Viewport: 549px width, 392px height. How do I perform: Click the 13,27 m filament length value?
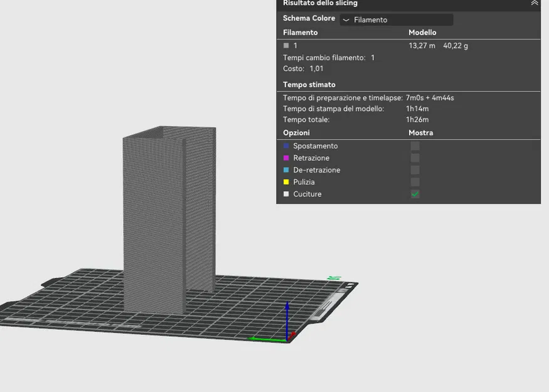click(x=422, y=46)
